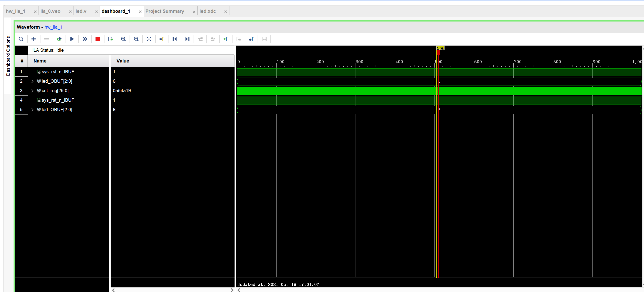Add probes to the waveform
644x292 pixels.
pyautogui.click(x=34, y=39)
